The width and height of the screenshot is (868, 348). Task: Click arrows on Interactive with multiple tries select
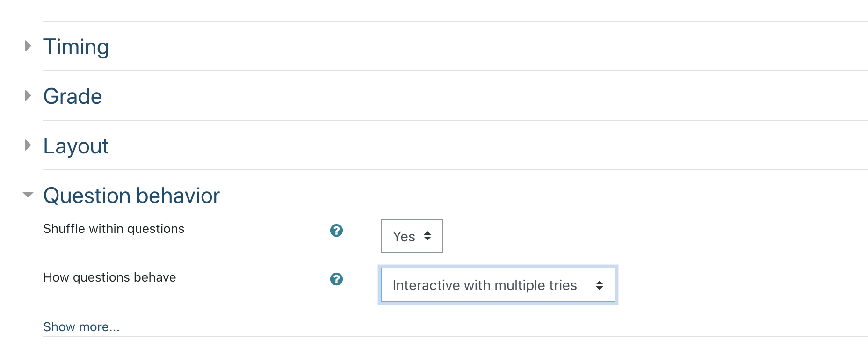[600, 285]
